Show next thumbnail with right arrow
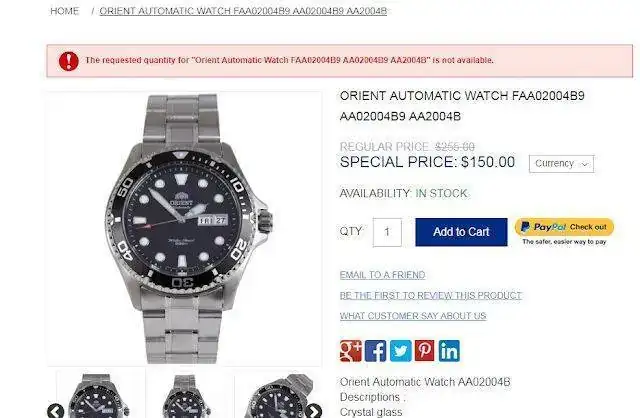This screenshot has width=640, height=418. click(313, 411)
